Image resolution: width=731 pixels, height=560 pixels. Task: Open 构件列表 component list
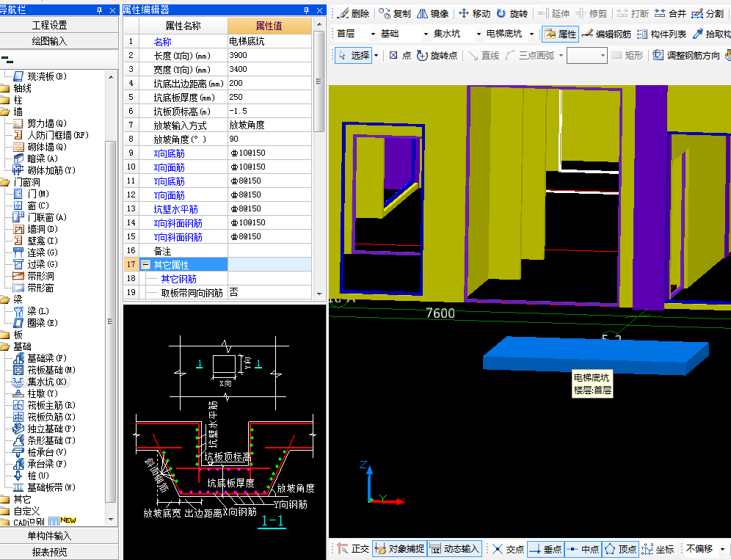coord(661,34)
